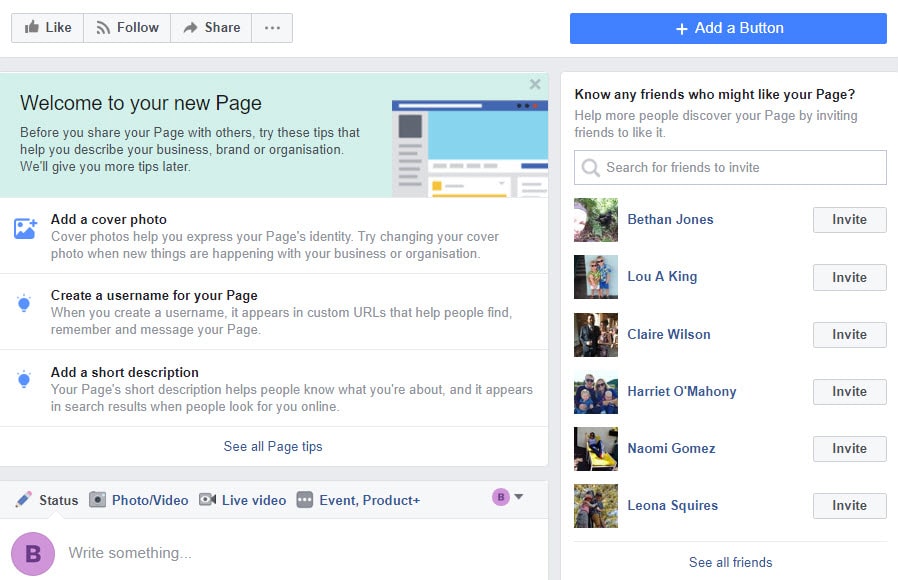898x580 pixels.
Task: Expand the posting identity dropdown arrow
Action: (x=518, y=497)
